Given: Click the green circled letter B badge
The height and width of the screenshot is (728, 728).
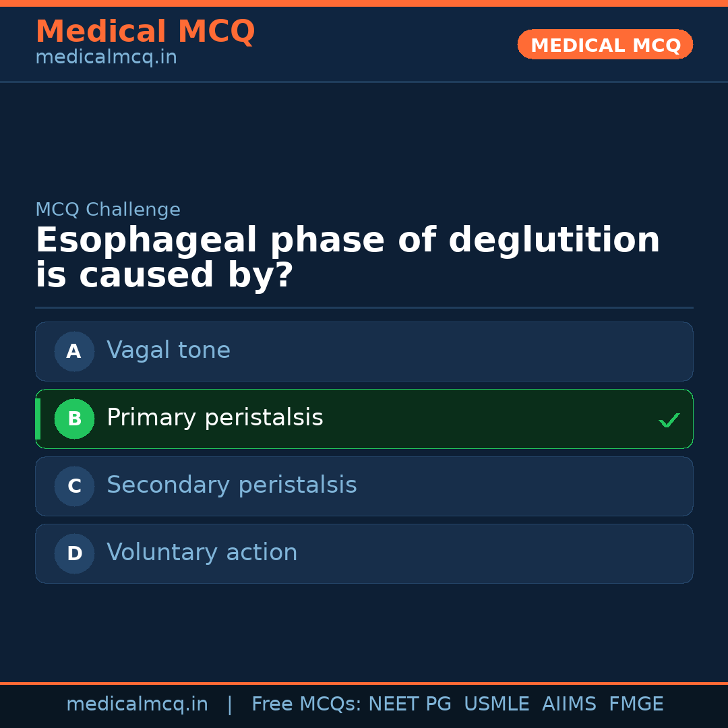Looking at the screenshot, I should (x=74, y=419).
